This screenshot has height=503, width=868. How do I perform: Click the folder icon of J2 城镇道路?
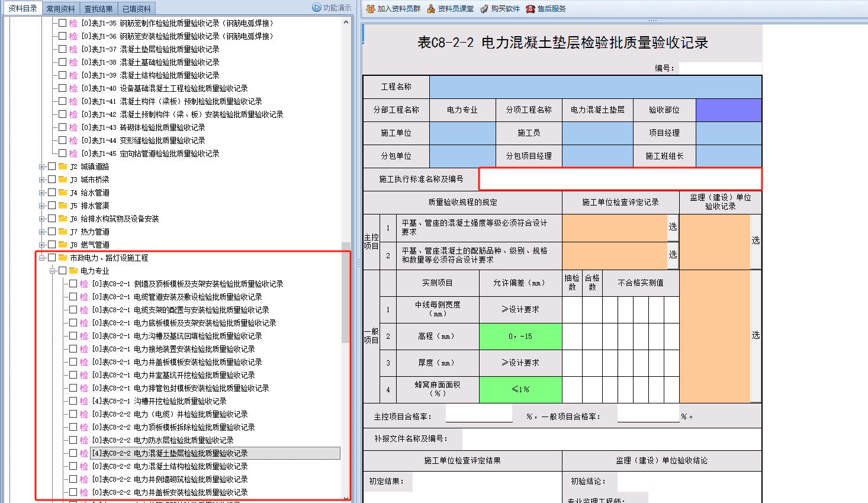tap(63, 166)
